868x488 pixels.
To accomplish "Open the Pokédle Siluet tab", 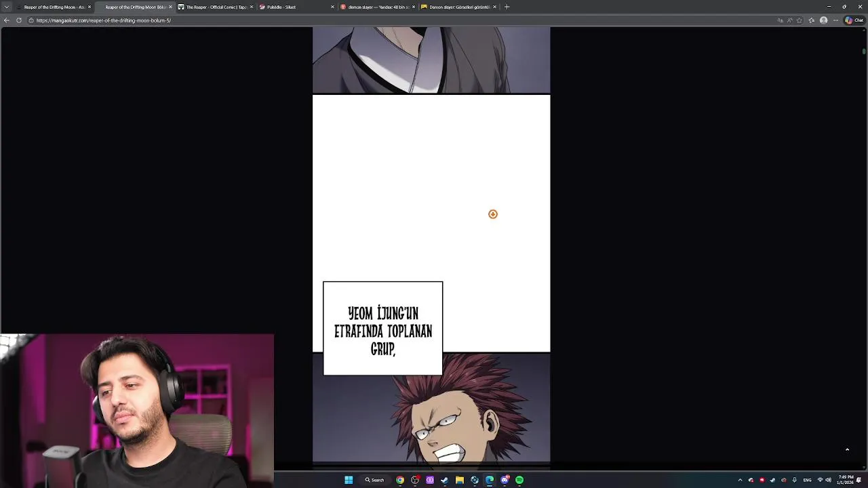I will (297, 7).
